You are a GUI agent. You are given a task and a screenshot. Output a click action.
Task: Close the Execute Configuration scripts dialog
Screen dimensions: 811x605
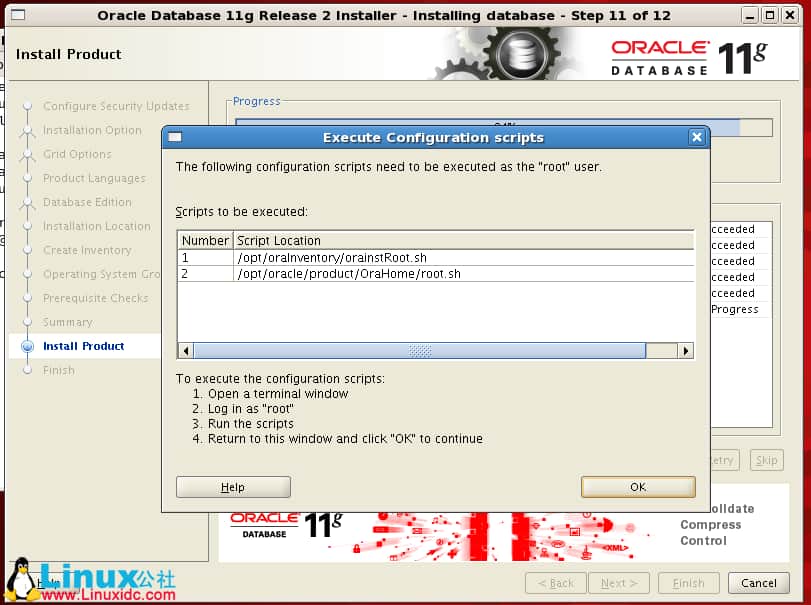(x=697, y=137)
